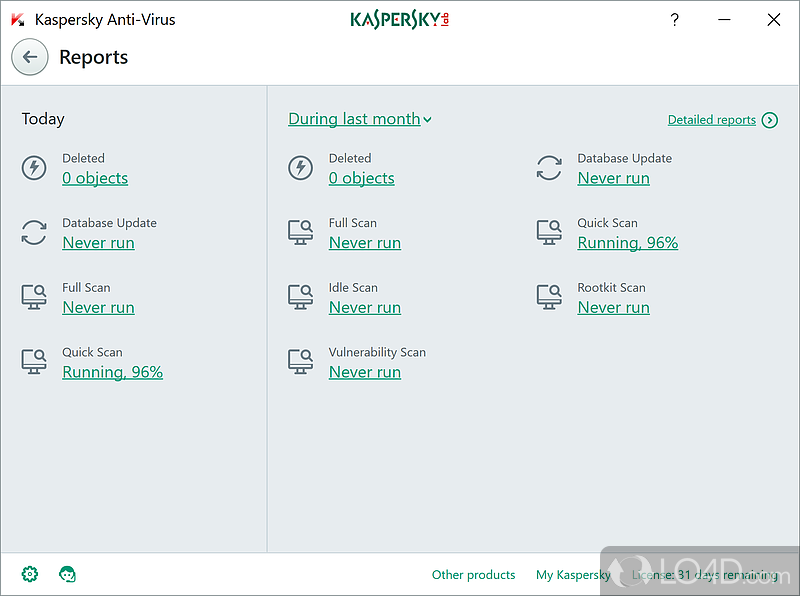
Task: Click the License: 31 days remaining link
Action: tap(705, 575)
